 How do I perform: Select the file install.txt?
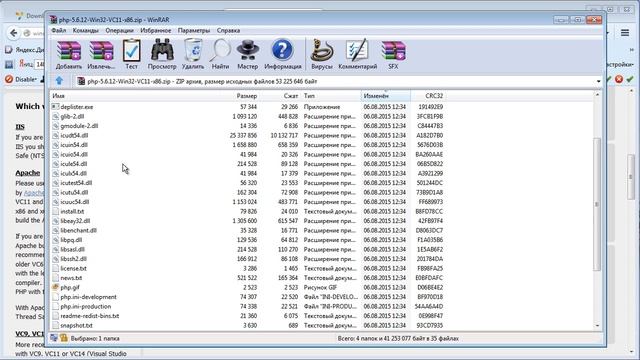(72, 211)
